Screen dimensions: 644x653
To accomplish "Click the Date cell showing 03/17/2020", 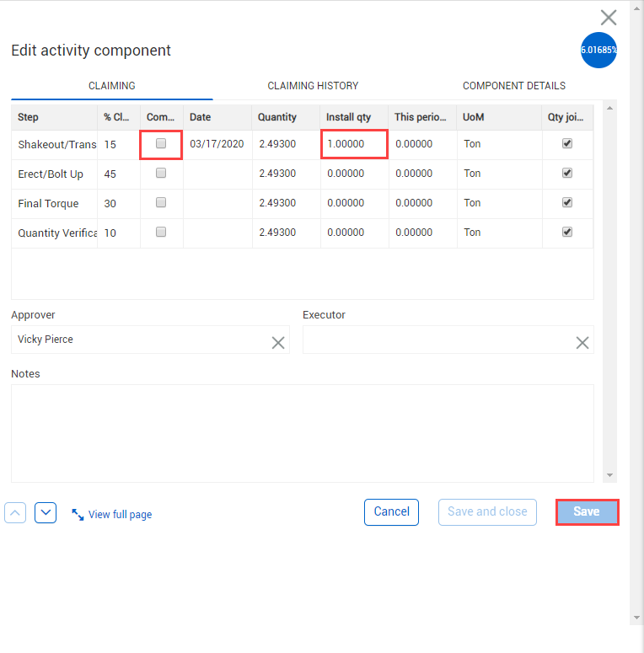I will pos(217,144).
